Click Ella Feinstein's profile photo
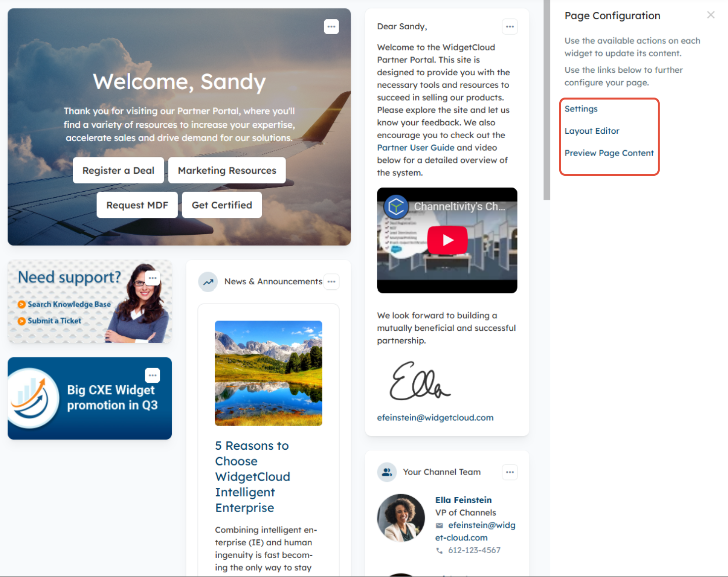728x577 pixels. click(x=401, y=518)
